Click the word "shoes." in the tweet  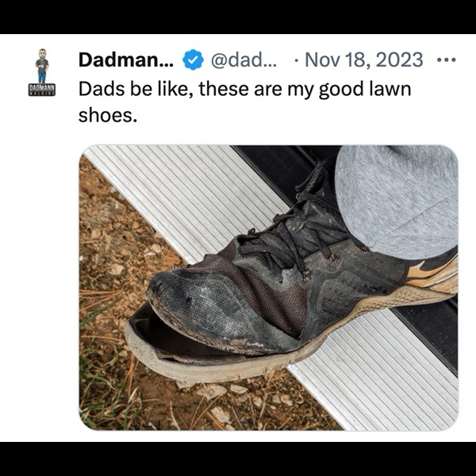coord(107,116)
